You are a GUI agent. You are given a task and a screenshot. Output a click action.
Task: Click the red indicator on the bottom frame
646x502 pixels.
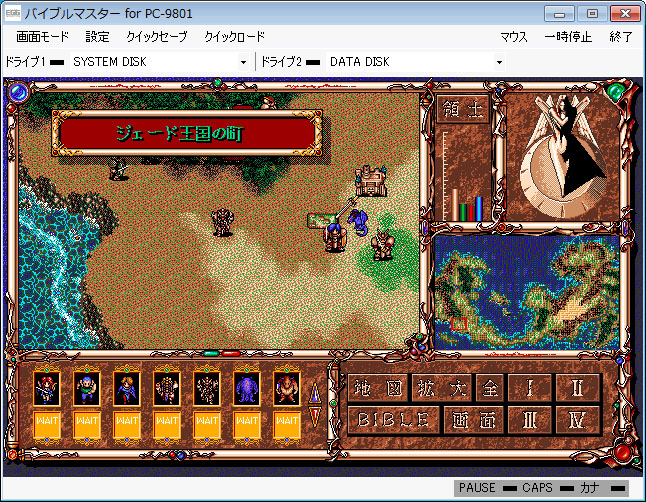click(231, 354)
